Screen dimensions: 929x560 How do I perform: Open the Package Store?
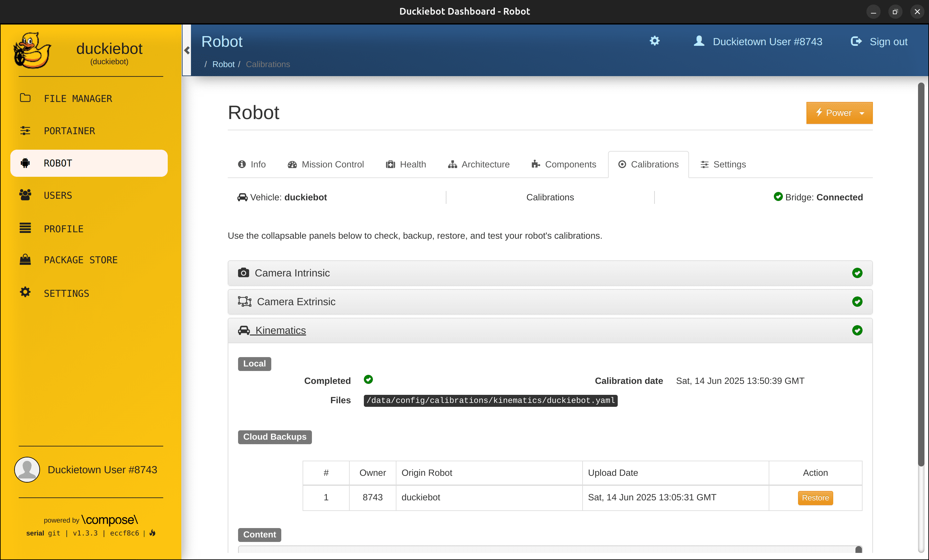[89, 260]
